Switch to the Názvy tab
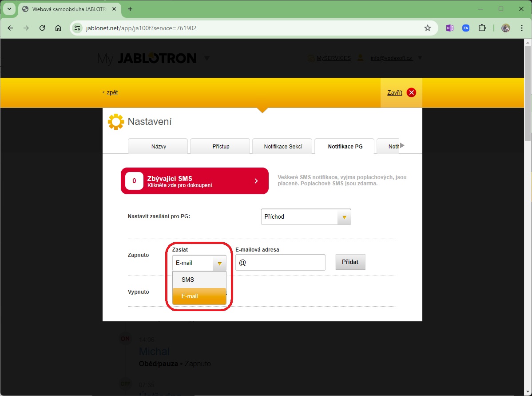Viewport: 532px width, 396px height. (x=158, y=146)
